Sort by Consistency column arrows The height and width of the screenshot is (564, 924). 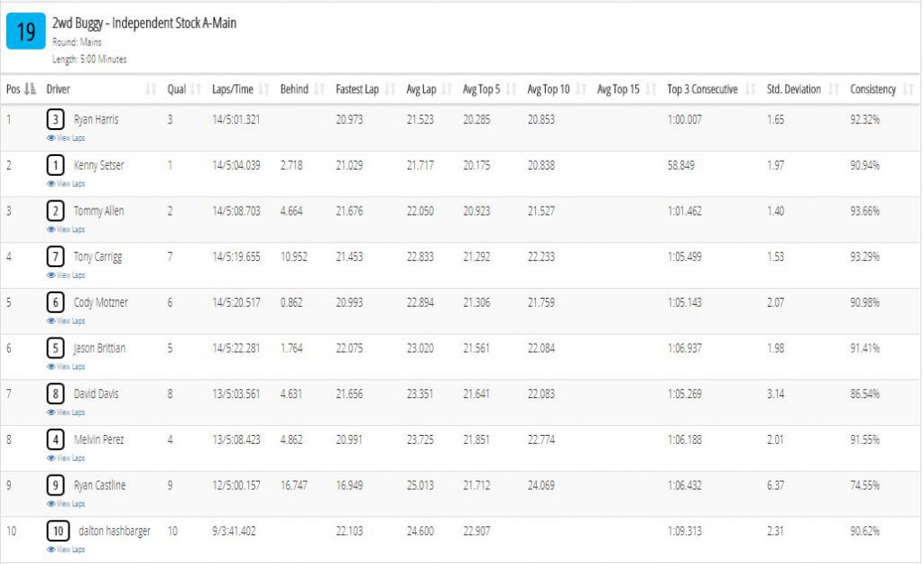[x=909, y=89]
